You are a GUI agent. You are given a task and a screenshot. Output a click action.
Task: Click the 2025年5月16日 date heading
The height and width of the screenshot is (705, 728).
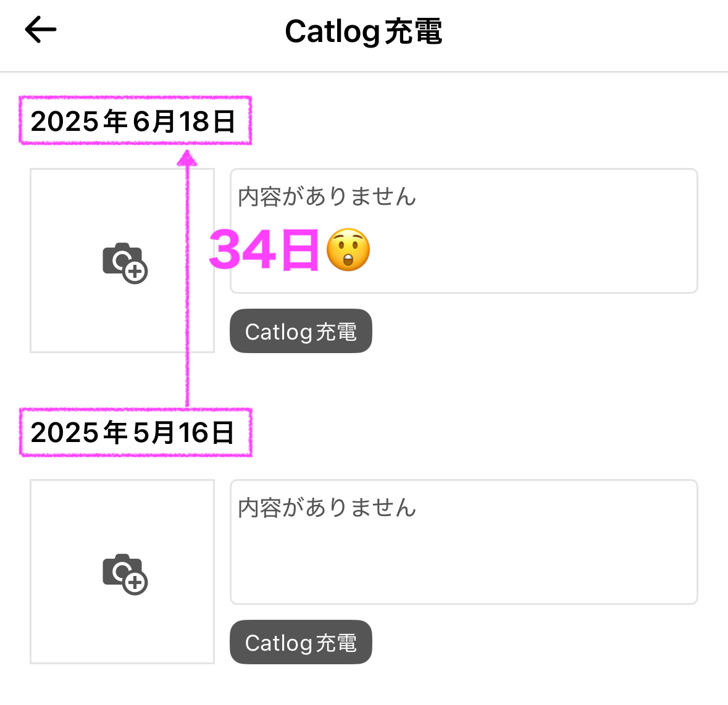point(133,433)
